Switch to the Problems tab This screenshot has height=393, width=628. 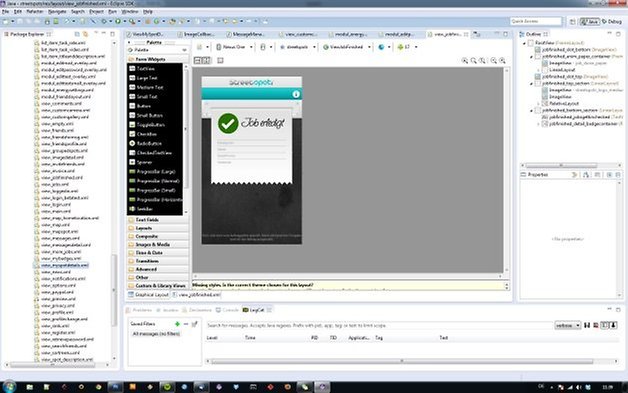tap(139, 310)
